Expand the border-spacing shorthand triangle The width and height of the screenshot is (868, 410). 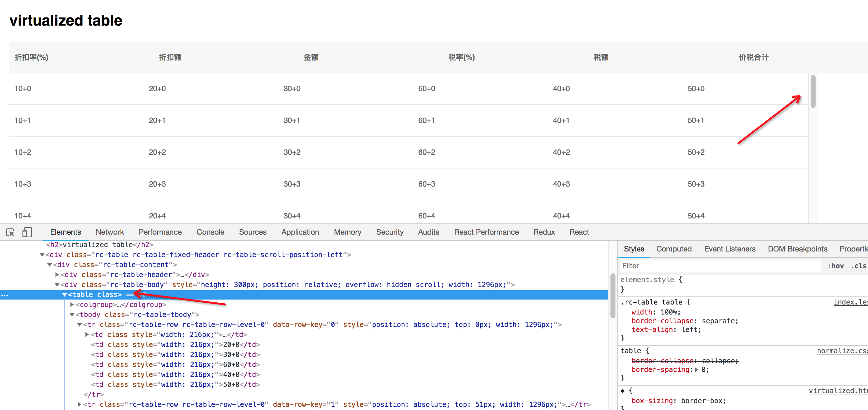(x=697, y=369)
